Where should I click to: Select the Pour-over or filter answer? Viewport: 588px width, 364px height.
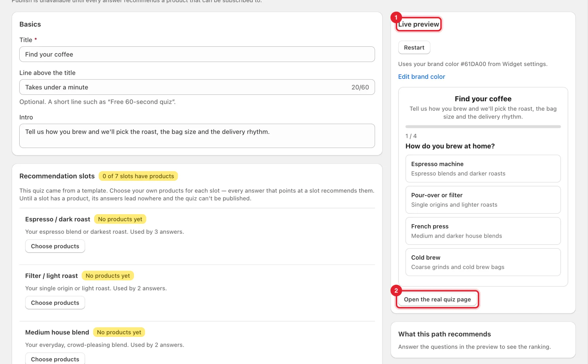pyautogui.click(x=483, y=200)
